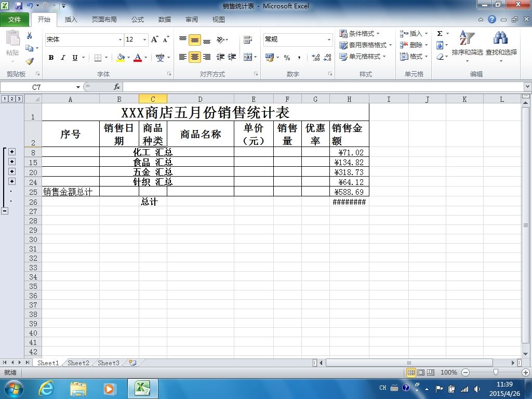Image resolution: width=532 pixels, height=399 pixels.
Task: Expand the 针织 汇总 group in row 24
Action: coord(12,181)
